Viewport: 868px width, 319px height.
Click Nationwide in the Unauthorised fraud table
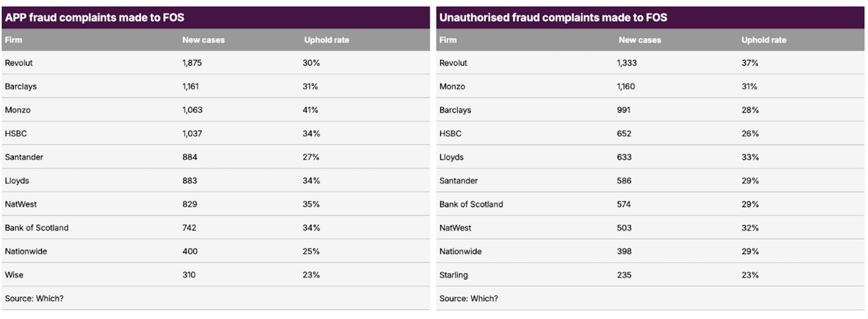click(x=460, y=252)
